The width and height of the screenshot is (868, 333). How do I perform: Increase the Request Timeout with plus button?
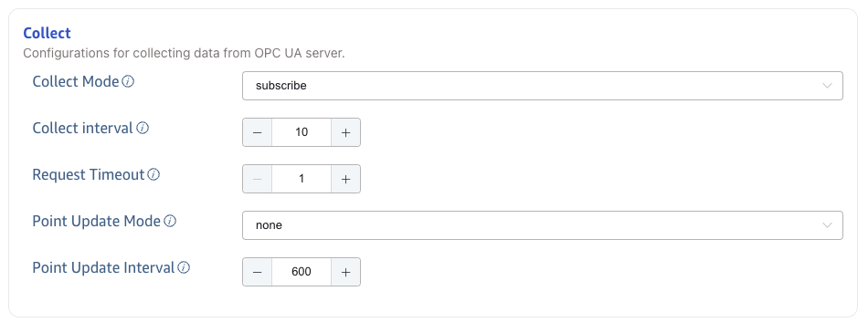pyautogui.click(x=346, y=179)
